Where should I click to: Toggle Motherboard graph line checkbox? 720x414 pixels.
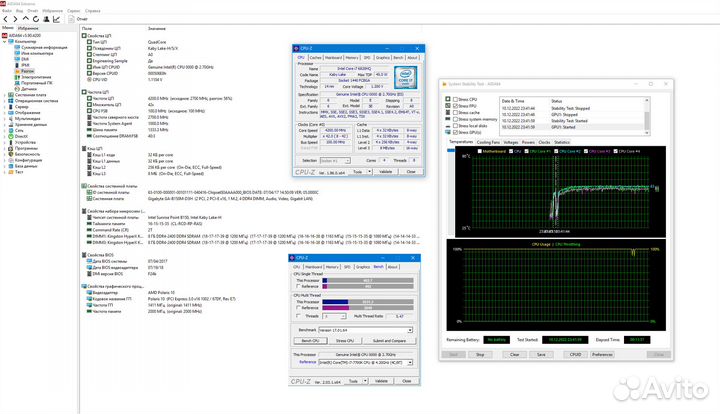coord(479,151)
